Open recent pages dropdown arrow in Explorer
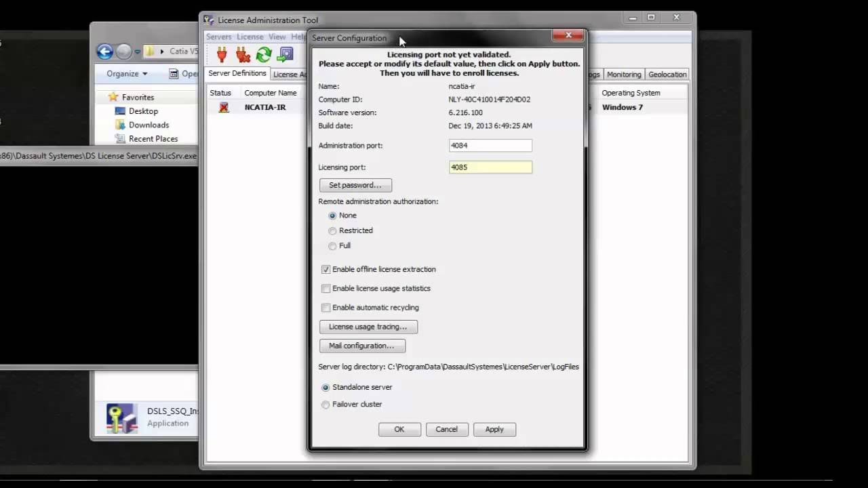This screenshot has height=488, width=868. coord(138,52)
